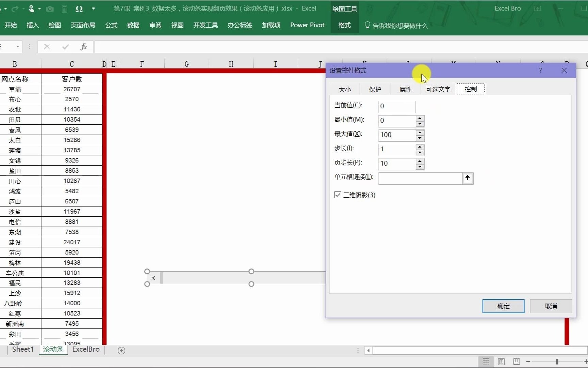Open the 公式 ribbon tab

111,25
